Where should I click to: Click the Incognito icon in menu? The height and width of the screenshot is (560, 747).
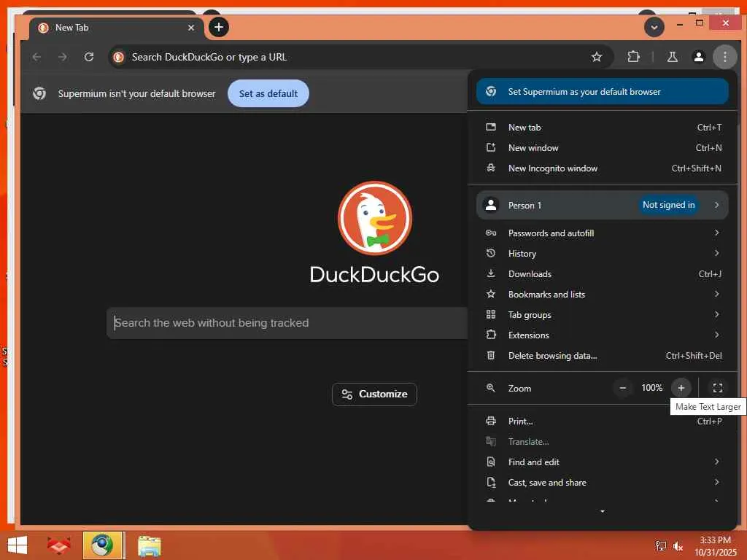[x=491, y=168]
